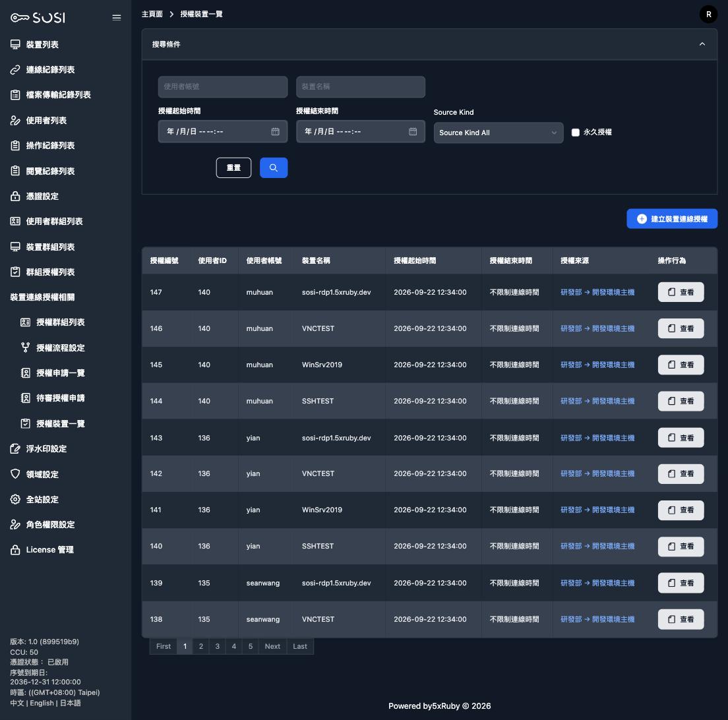Click the shield icon beside 領域設定
This screenshot has width=728, height=720.
click(x=15, y=474)
